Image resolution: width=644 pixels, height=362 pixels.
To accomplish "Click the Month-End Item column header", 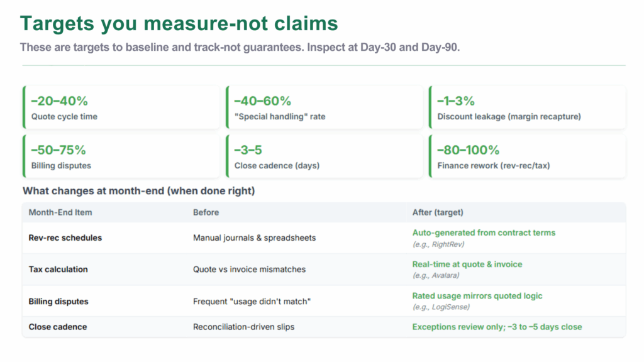I will tap(60, 212).
